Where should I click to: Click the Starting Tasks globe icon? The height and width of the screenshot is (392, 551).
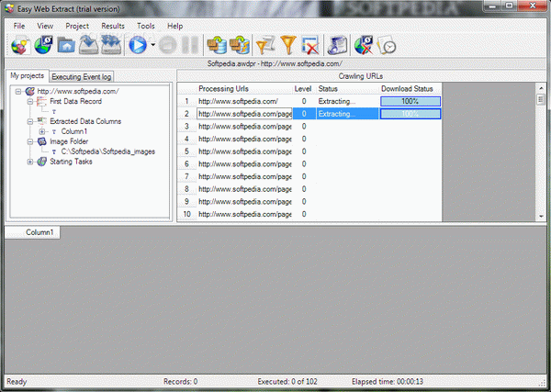pos(41,162)
